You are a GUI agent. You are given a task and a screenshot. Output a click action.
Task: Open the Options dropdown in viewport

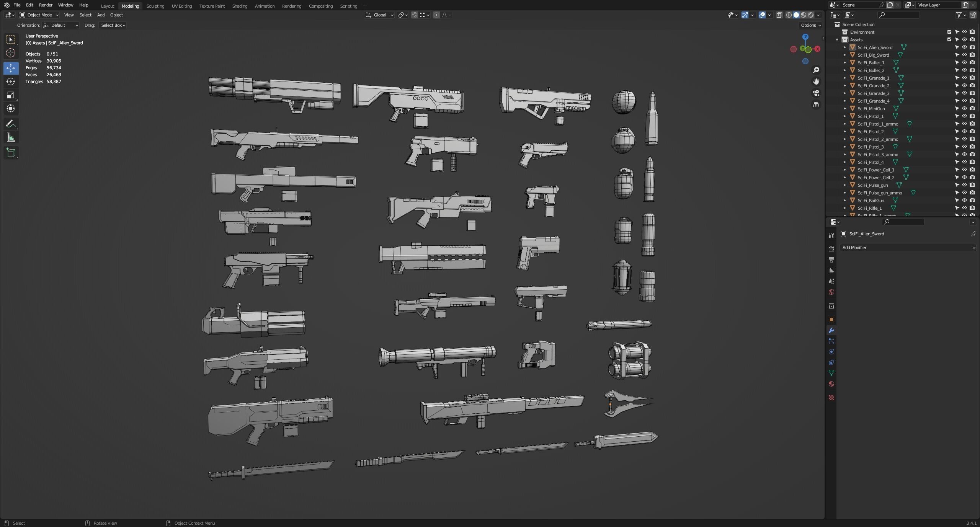811,25
